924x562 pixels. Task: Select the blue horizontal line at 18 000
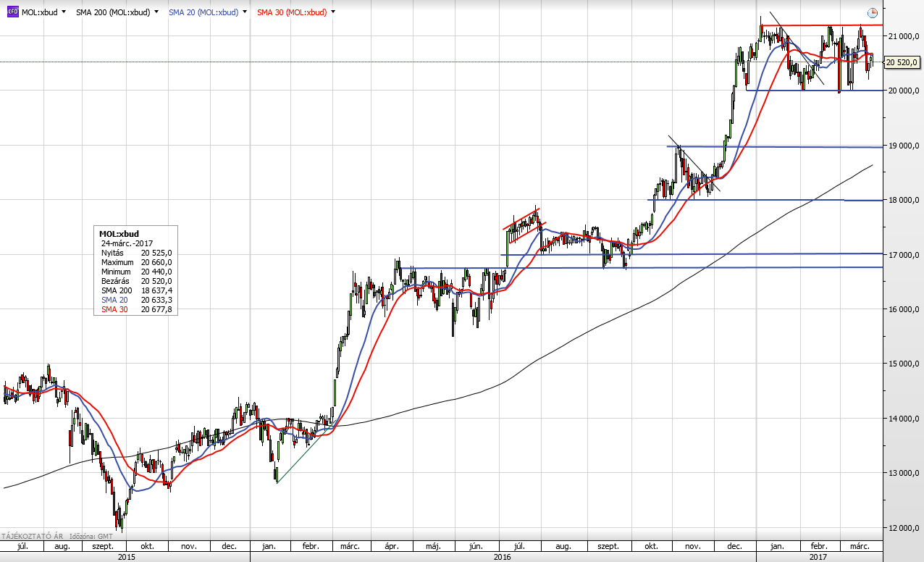tap(765, 200)
